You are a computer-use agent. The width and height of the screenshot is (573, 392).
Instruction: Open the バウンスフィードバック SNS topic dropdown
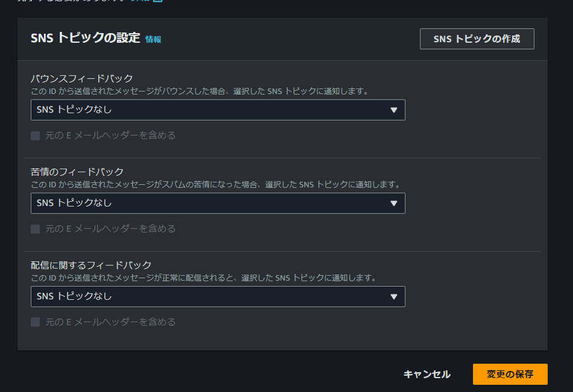pyautogui.click(x=218, y=110)
